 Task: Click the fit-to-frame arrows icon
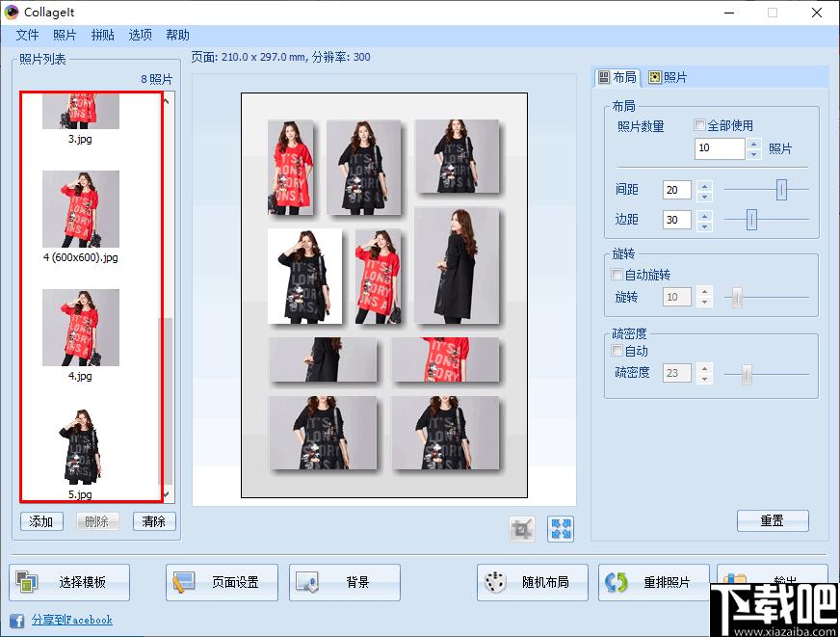tap(561, 529)
